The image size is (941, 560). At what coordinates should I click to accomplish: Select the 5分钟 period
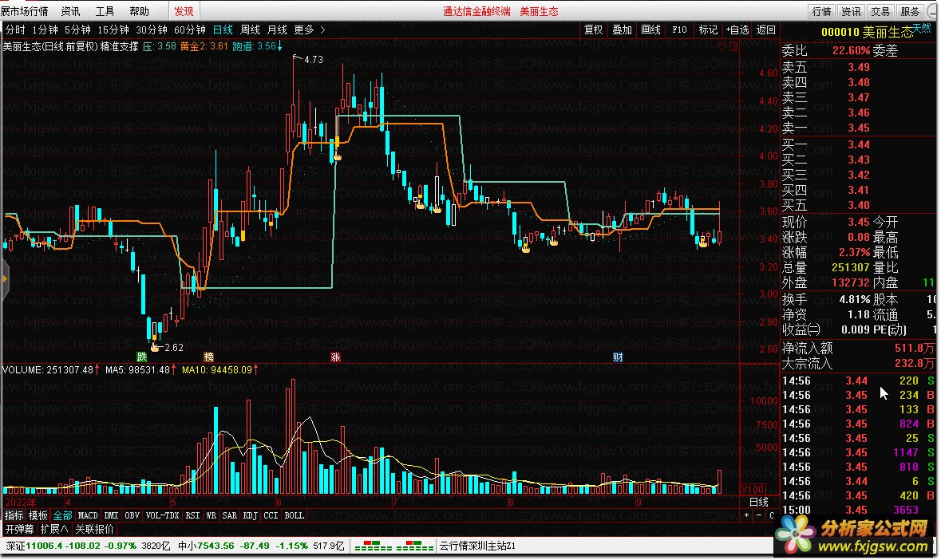click(x=77, y=30)
